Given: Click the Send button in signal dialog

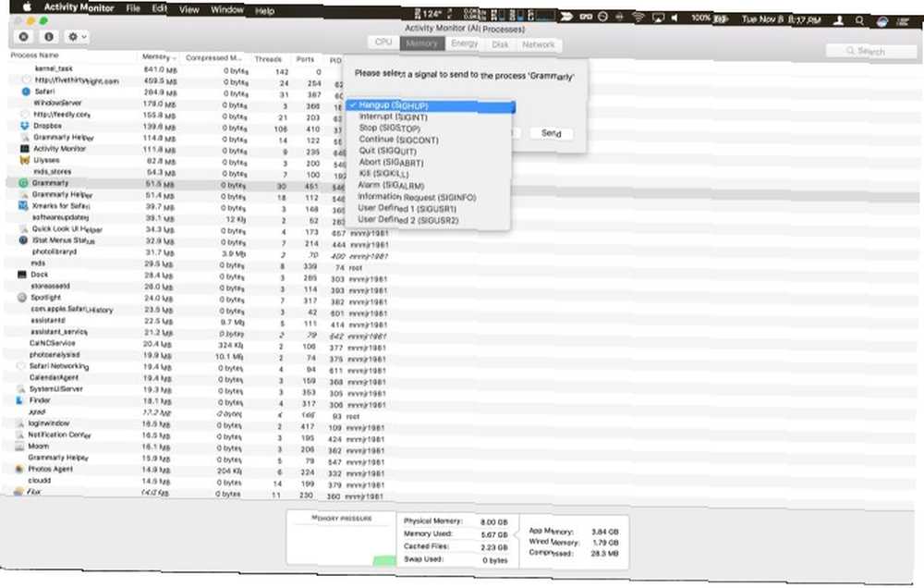Looking at the screenshot, I should coord(551,133).
